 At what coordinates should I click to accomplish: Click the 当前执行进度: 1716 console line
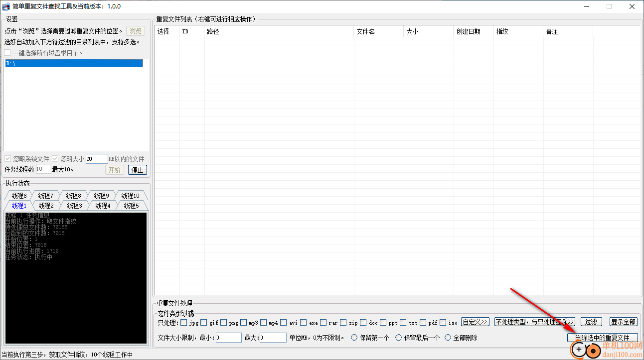(32, 251)
